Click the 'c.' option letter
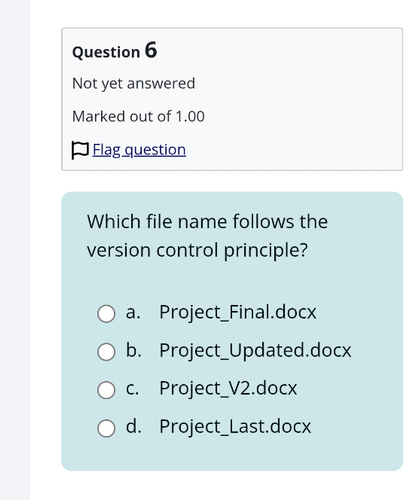This screenshot has width=416, height=500. pos(132,389)
